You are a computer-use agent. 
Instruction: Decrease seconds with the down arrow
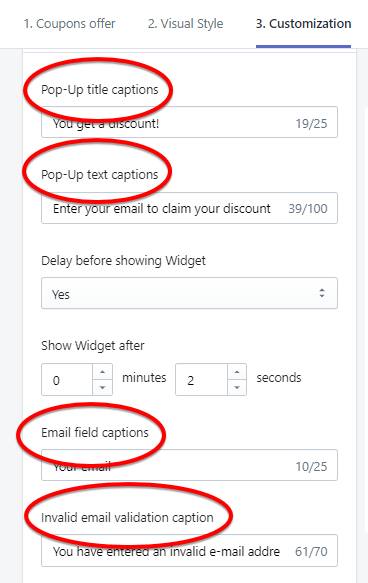click(x=237, y=387)
